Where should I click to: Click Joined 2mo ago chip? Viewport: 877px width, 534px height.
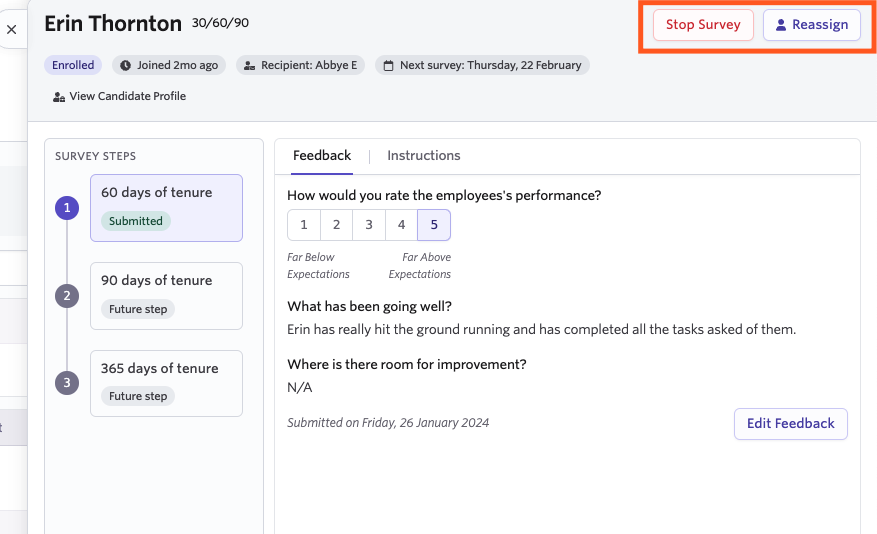coord(169,65)
